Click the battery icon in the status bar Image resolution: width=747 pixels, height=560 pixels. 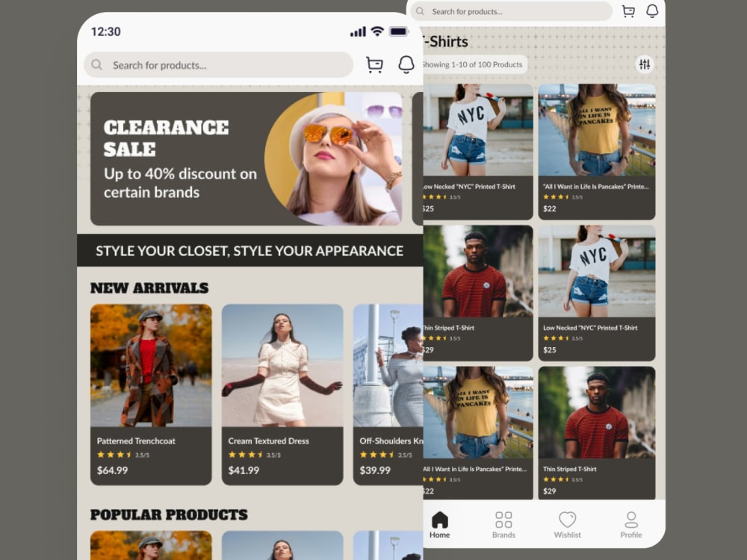399,31
